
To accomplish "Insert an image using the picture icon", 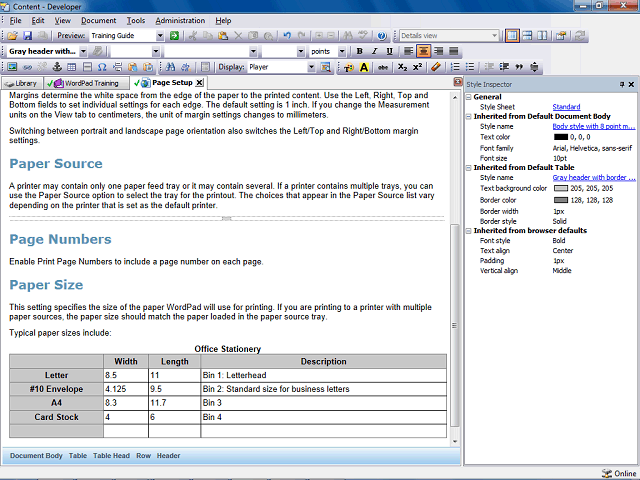I will click(12, 67).
